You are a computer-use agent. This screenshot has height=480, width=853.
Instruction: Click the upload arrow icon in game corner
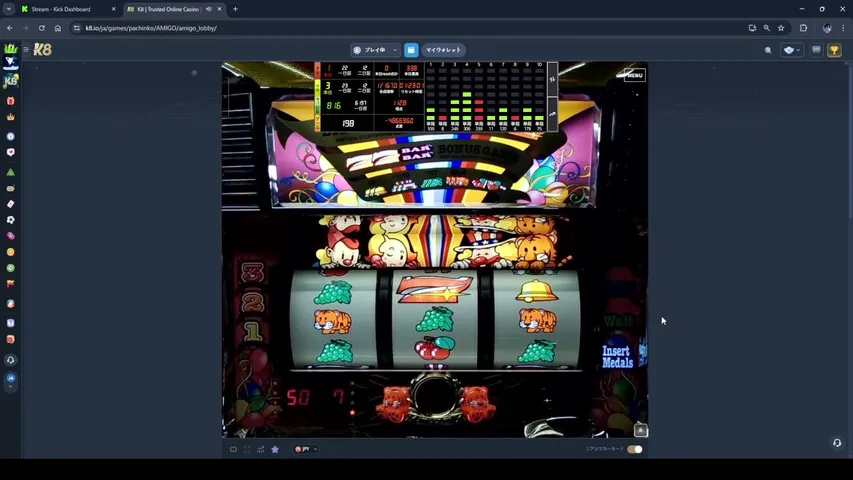click(x=641, y=430)
